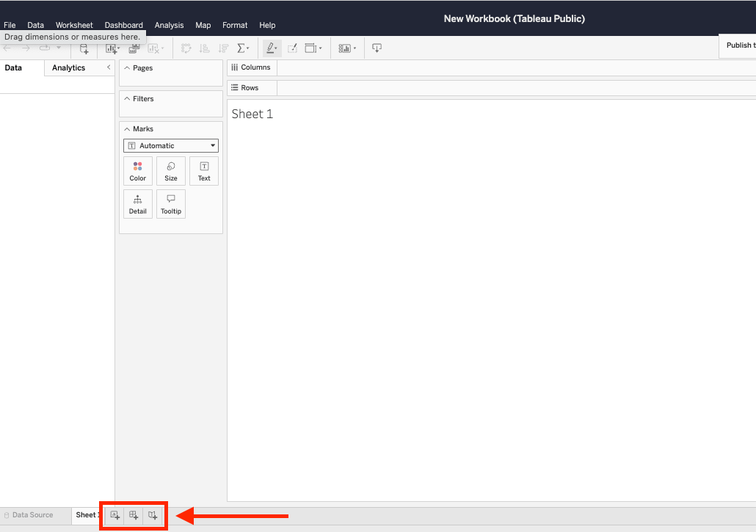
Task: Click the Replay Animation toolbar icon
Action: click(x=45, y=48)
